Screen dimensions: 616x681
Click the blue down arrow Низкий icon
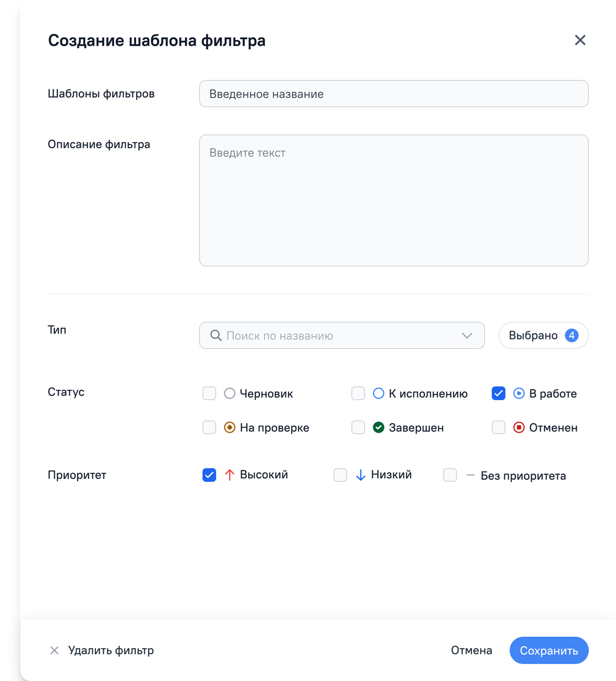(x=360, y=475)
